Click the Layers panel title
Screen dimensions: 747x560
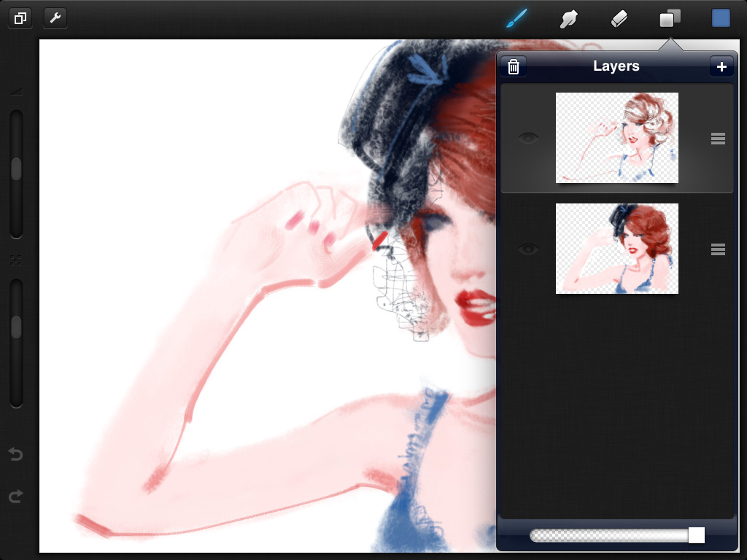pyautogui.click(x=616, y=66)
